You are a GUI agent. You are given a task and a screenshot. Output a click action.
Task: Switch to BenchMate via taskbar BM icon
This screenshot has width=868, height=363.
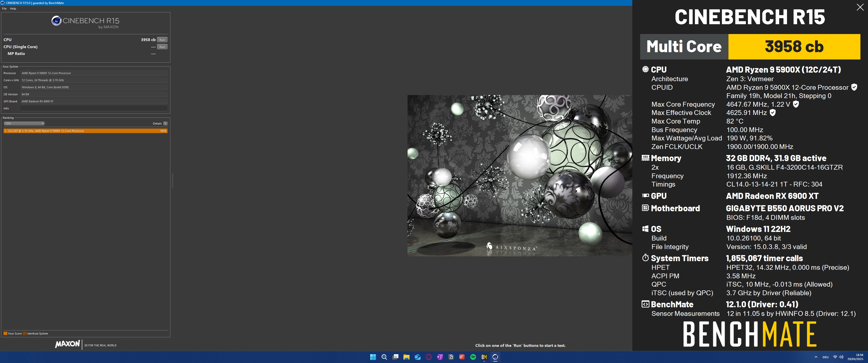tap(484, 357)
